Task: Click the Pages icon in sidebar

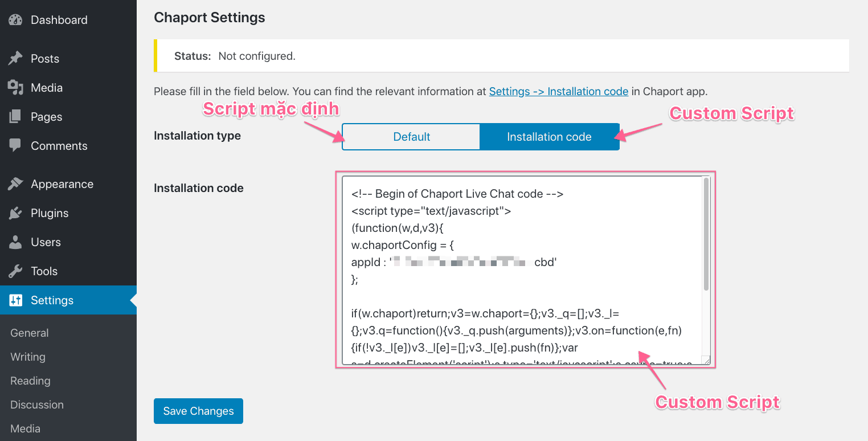Action: pyautogui.click(x=15, y=117)
